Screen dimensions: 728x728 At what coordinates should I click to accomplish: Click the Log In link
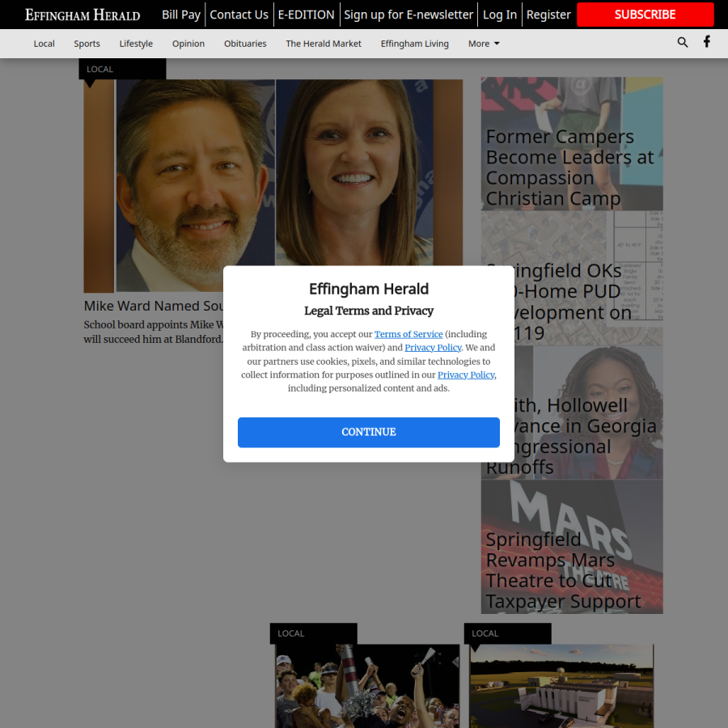click(x=500, y=15)
